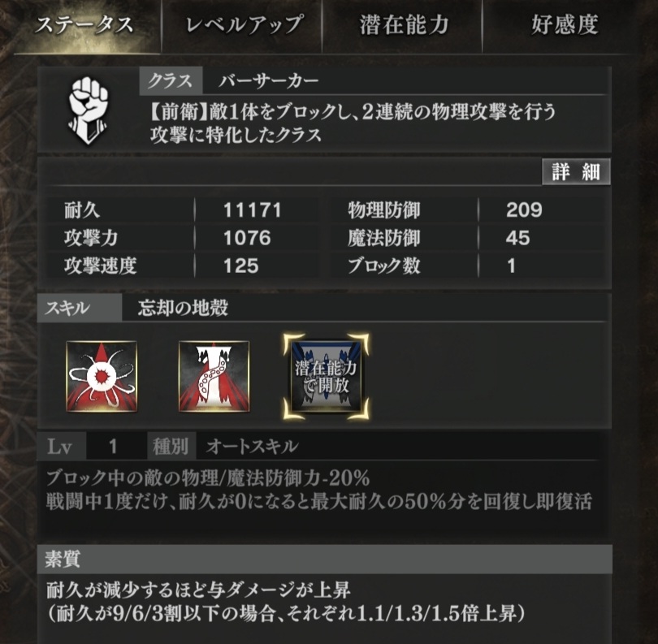Click the オートスキル type label
The image size is (658, 644).
tap(252, 446)
